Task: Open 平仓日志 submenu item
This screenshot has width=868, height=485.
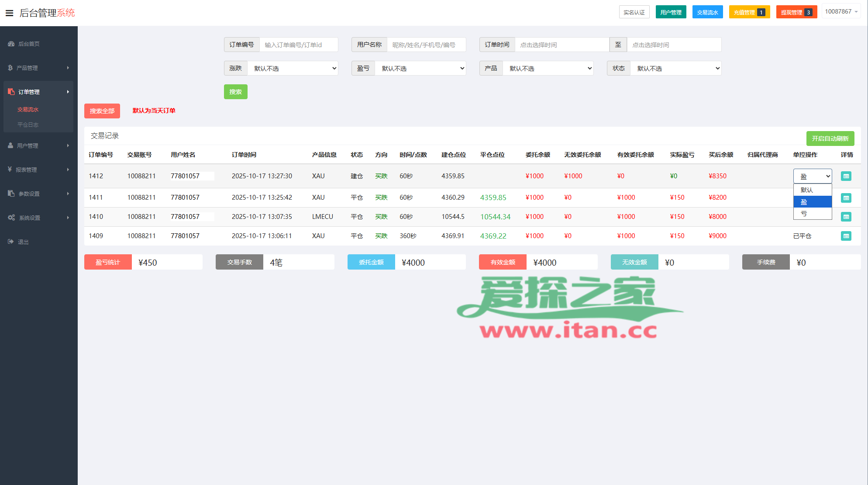Action: (28, 125)
